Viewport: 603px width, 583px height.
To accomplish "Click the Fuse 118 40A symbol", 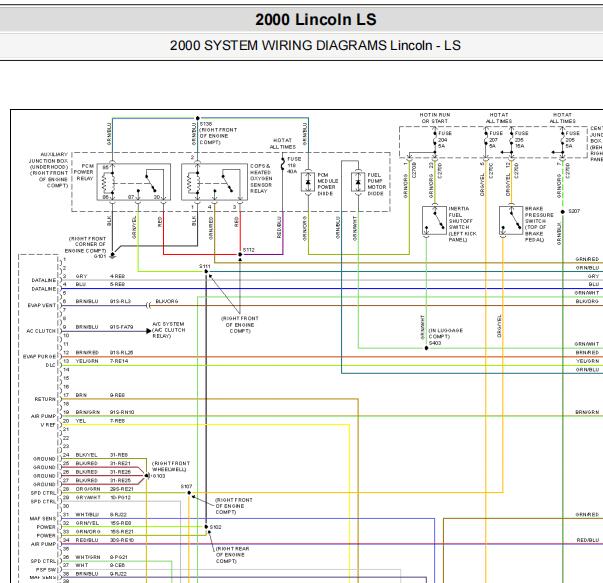I will tap(283, 164).
